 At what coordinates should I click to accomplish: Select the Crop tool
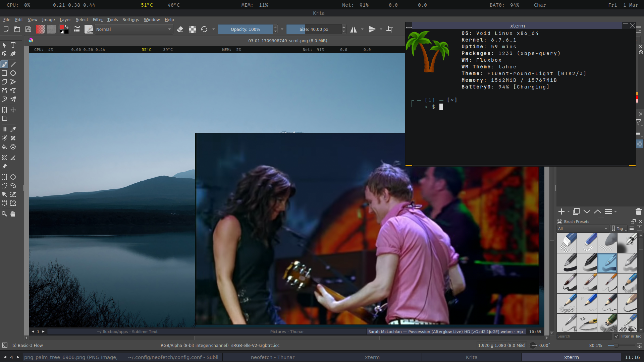pos(4,119)
